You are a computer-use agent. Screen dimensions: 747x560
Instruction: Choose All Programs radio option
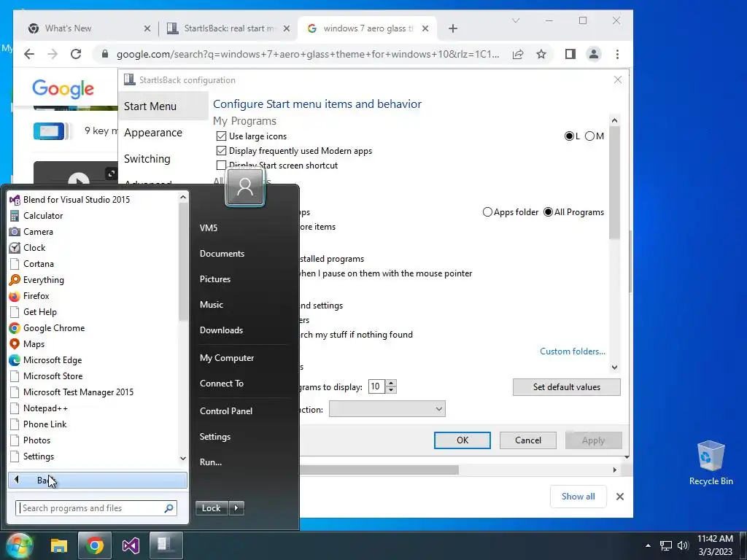pyautogui.click(x=549, y=212)
